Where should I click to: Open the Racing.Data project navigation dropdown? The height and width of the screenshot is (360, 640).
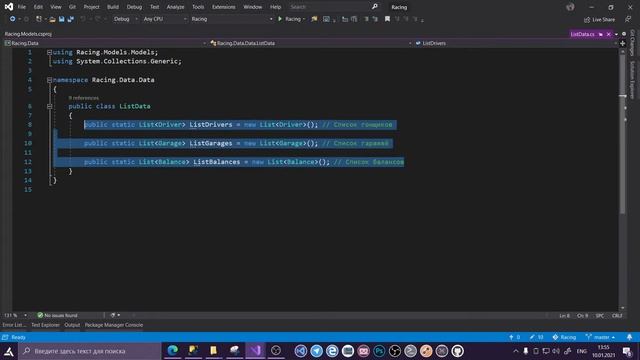click(x=105, y=43)
